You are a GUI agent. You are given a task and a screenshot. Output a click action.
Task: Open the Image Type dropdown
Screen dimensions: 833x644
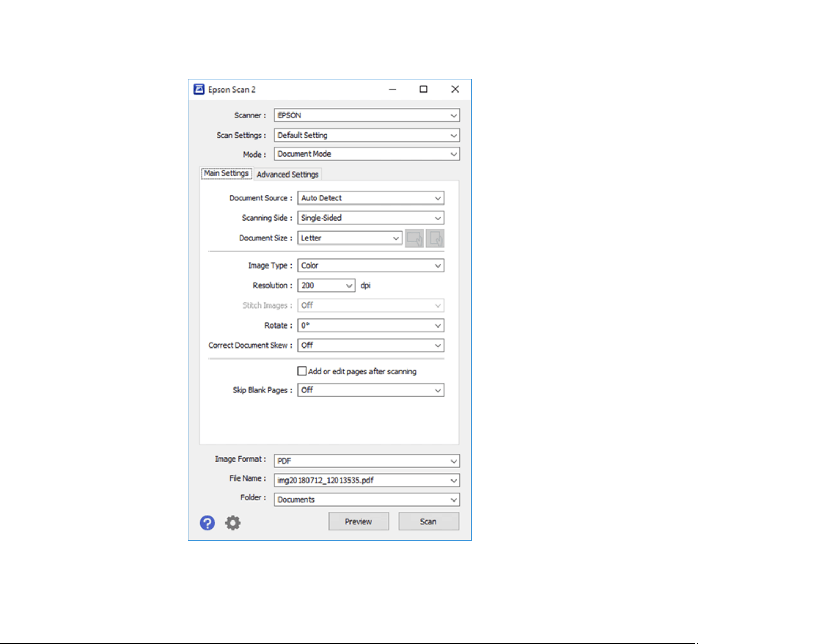point(371,265)
